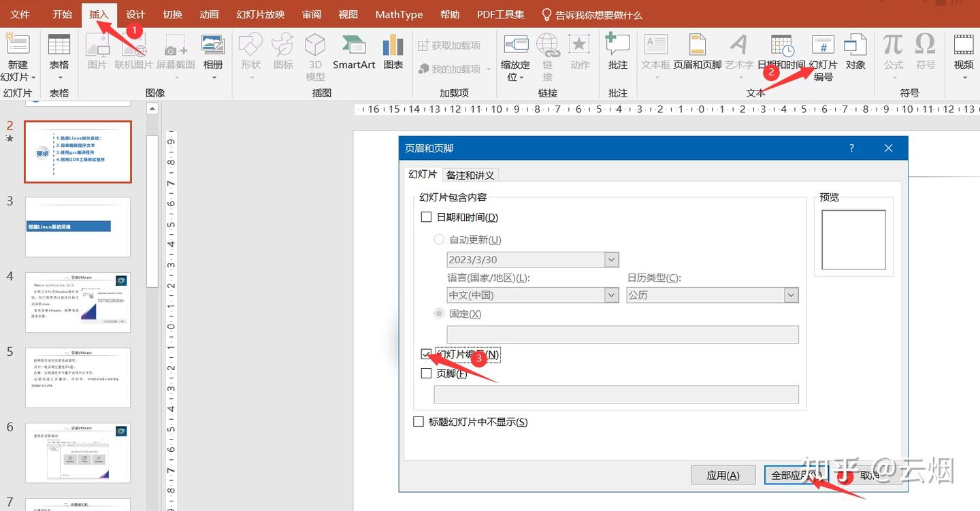
Task: Open the 语言(国家/地区) dropdown
Action: point(610,295)
